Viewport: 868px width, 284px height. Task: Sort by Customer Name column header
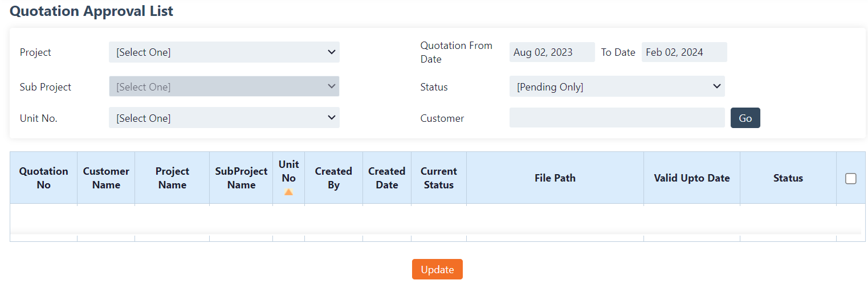pyautogui.click(x=106, y=178)
